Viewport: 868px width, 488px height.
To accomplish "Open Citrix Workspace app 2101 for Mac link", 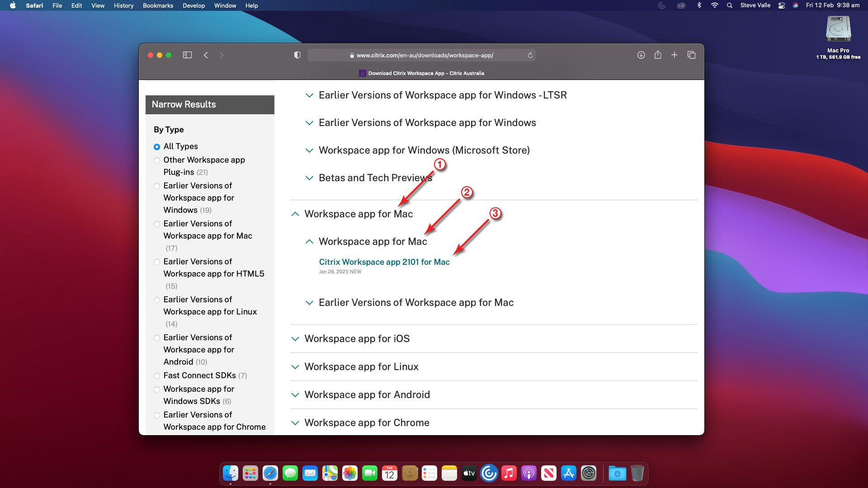I will pyautogui.click(x=384, y=262).
